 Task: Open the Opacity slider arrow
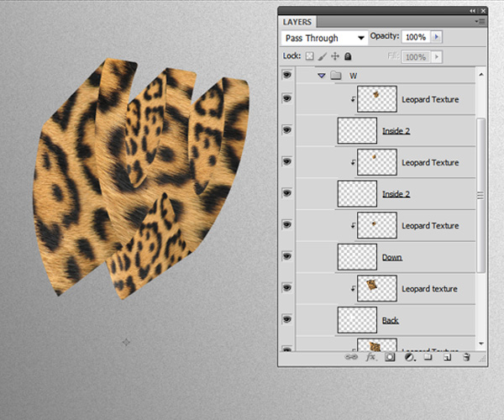pos(437,37)
